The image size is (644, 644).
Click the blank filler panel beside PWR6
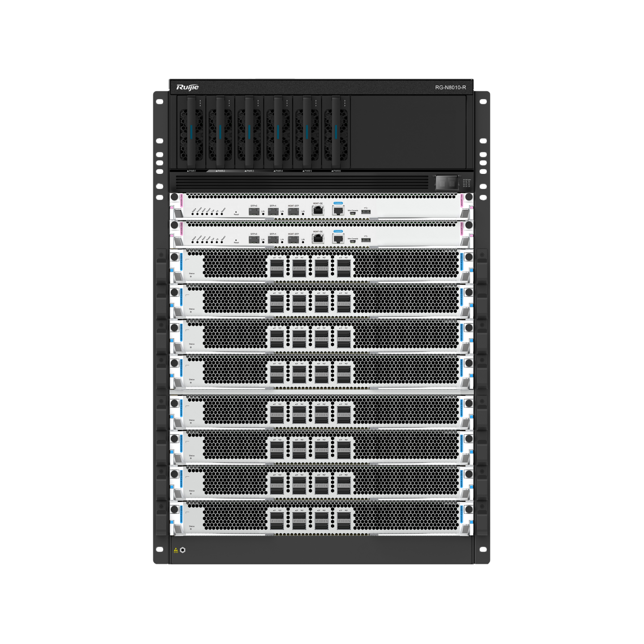tap(408, 132)
